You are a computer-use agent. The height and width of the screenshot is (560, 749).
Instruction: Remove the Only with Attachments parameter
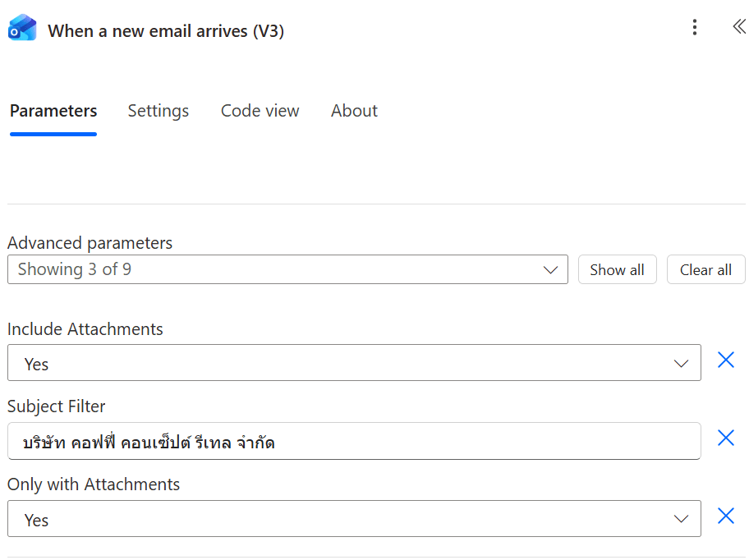[726, 516]
